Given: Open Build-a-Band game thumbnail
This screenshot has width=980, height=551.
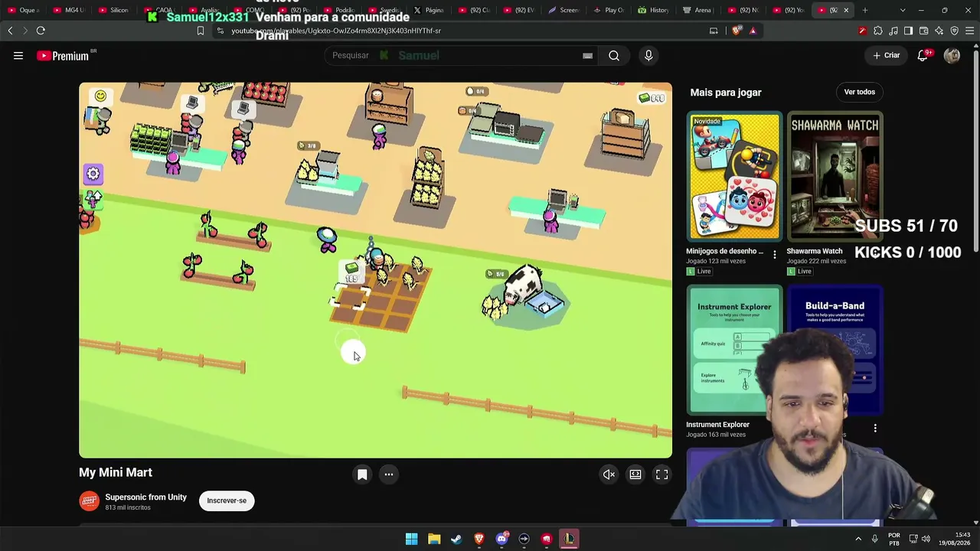Looking at the screenshot, I should click(x=835, y=350).
